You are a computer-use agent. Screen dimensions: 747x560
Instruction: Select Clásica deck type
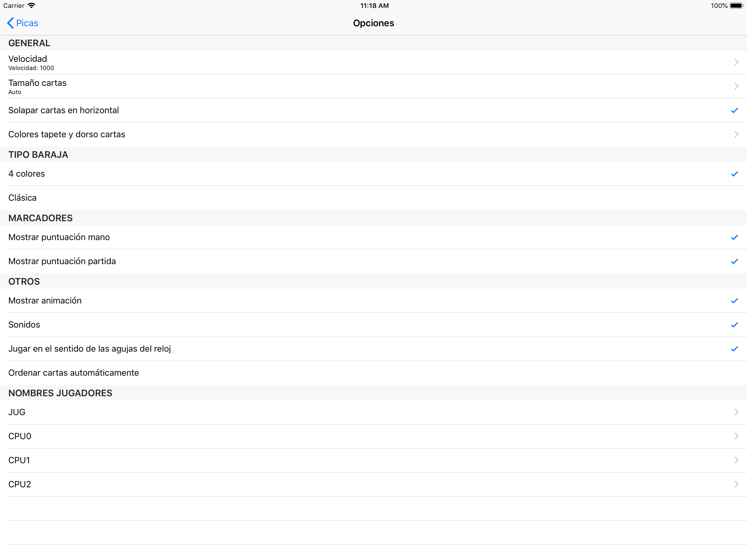click(373, 198)
